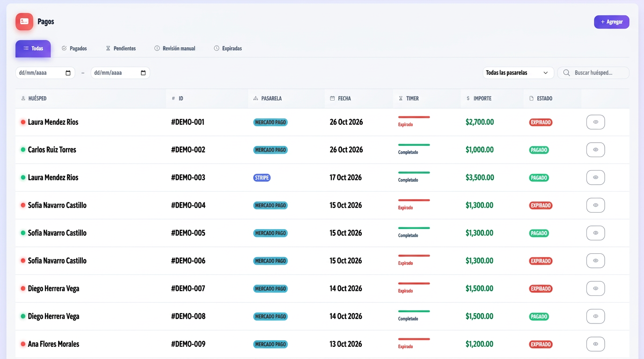The image size is (644, 359).
Task: Open the eye button for #DEMO-003
Action: pos(595,178)
